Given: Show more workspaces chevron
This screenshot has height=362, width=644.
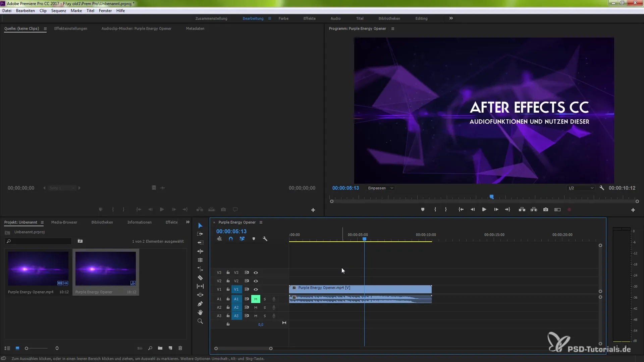Looking at the screenshot, I should (x=451, y=18).
